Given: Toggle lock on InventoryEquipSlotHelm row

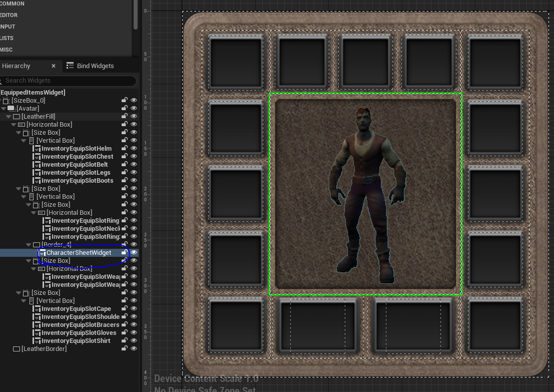Looking at the screenshot, I should (125, 149).
